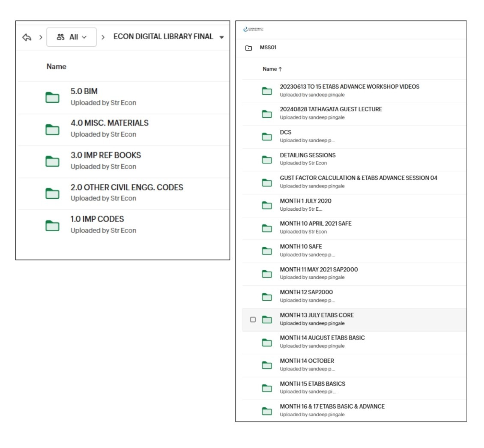The height and width of the screenshot is (448, 484).
Task: Expand ECON DIGITAL LIBRARY FINAL dropdown arrow
Action: 221,37
